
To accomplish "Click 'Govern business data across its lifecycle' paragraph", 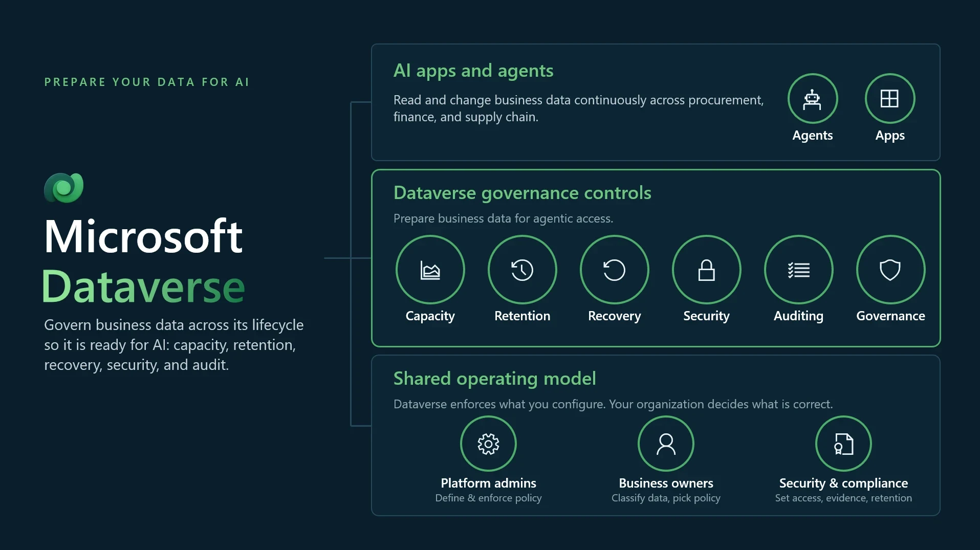I will click(173, 345).
